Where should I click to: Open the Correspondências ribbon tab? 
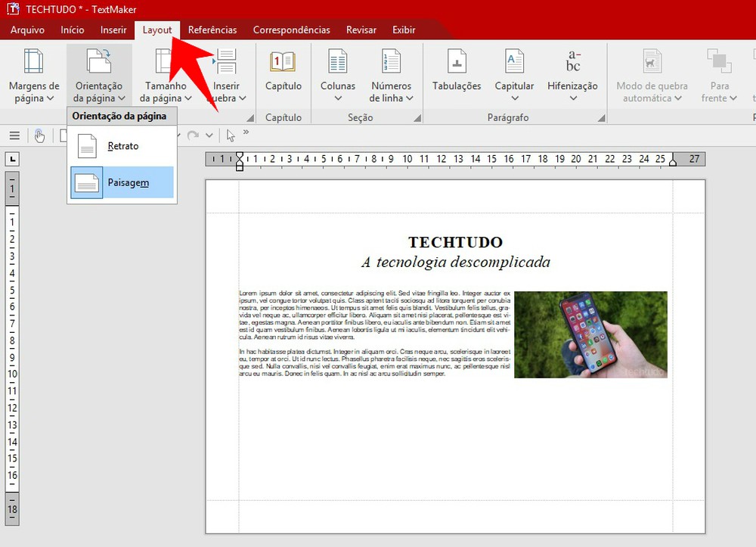(x=291, y=30)
